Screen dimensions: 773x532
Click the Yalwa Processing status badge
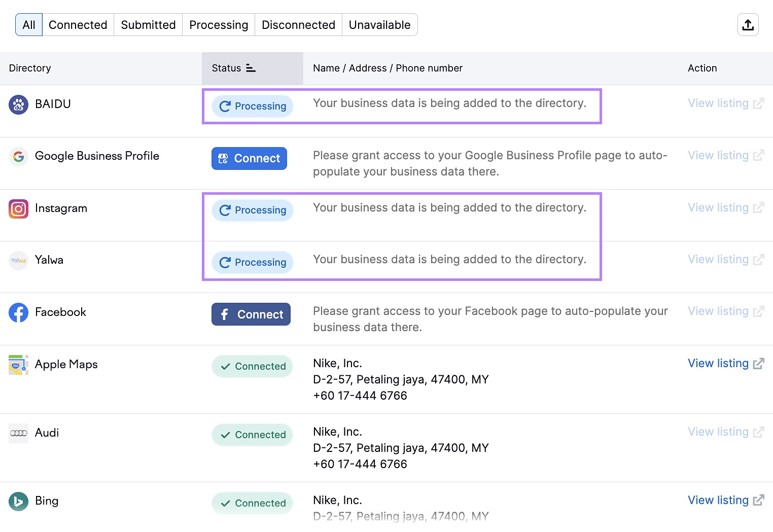click(252, 262)
